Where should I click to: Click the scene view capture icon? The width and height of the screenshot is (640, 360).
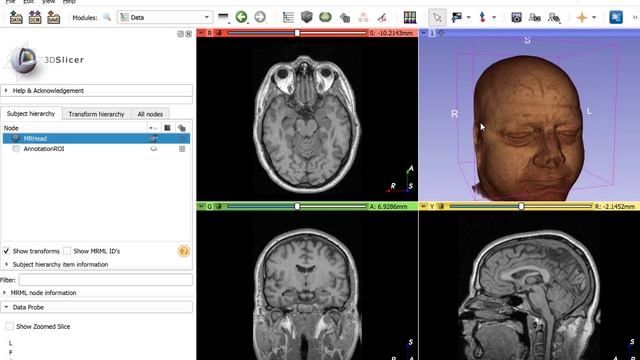[535, 18]
